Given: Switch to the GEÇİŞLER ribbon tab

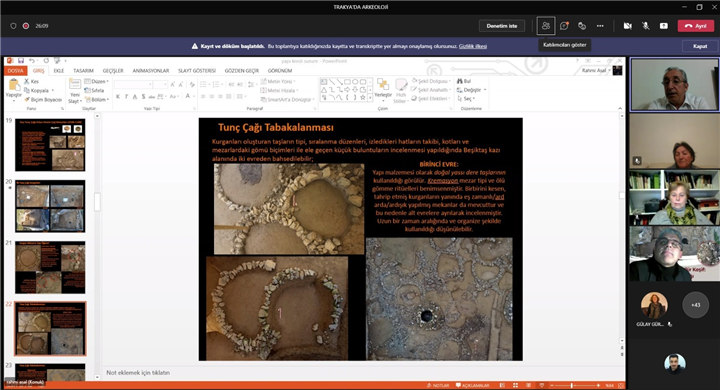Looking at the screenshot, I should tap(113, 71).
